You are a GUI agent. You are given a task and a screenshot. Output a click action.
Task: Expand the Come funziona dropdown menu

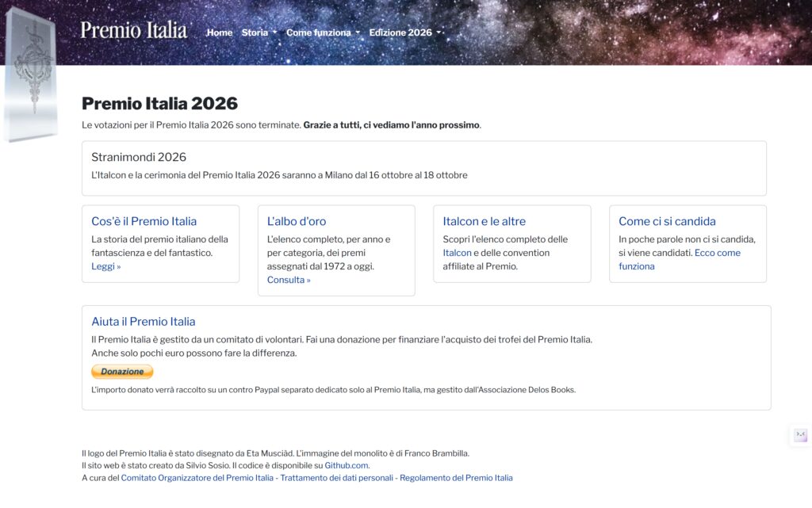click(323, 32)
